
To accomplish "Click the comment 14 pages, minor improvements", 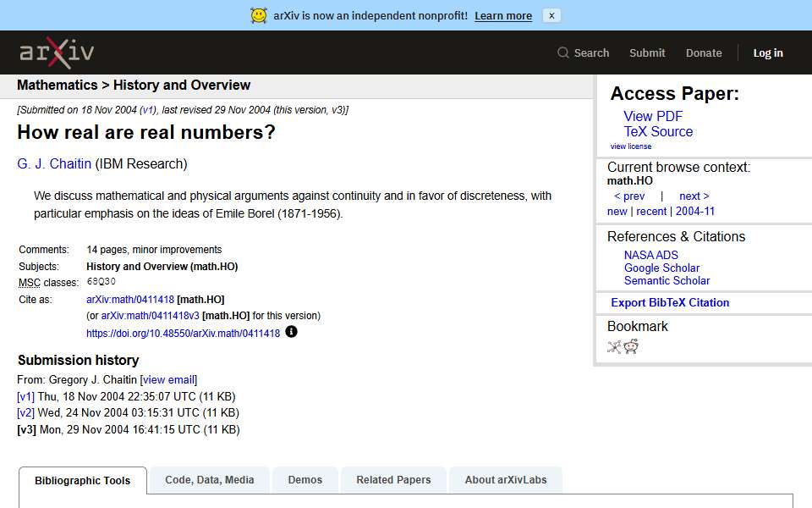I will coord(154,250).
